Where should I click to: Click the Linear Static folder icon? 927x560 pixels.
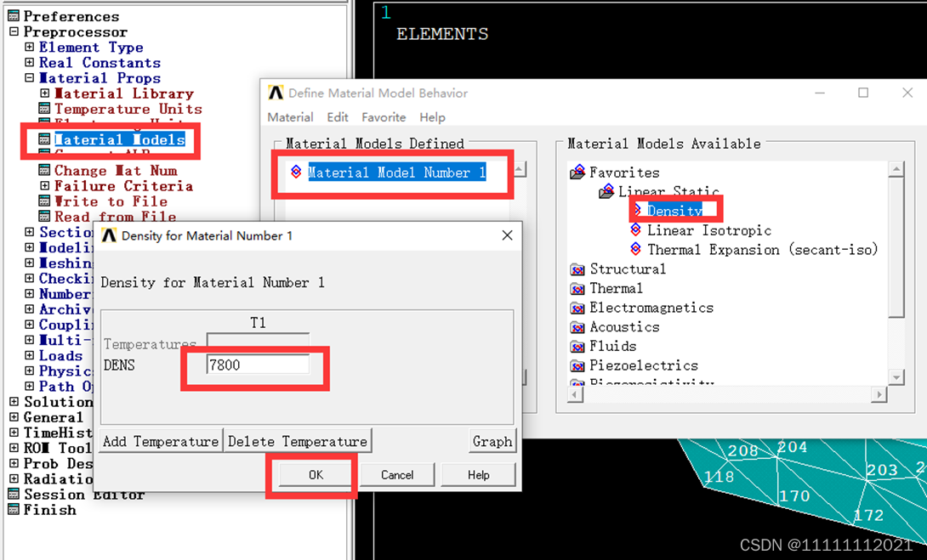[606, 191]
